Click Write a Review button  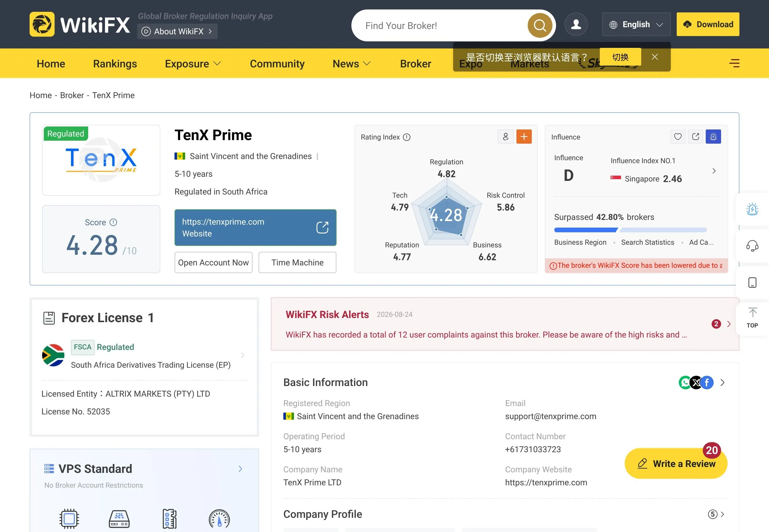(x=676, y=464)
